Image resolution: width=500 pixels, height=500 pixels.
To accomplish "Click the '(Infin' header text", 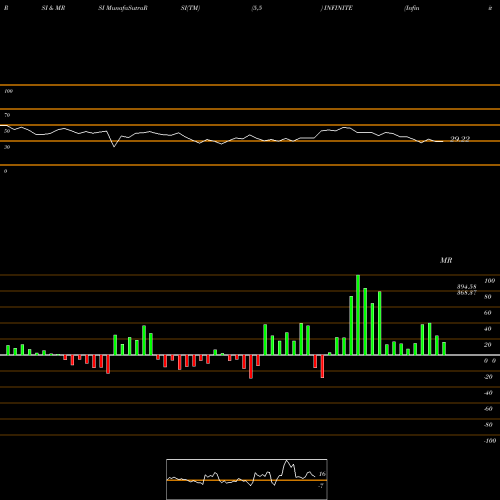I will (412, 8).
